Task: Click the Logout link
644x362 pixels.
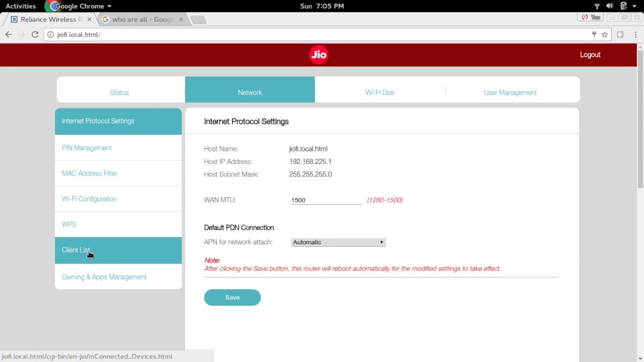Action: (590, 55)
